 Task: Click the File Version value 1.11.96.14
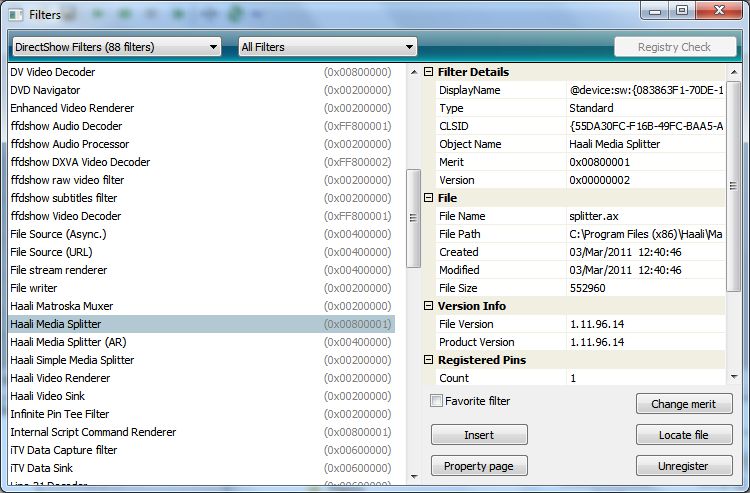(646, 324)
